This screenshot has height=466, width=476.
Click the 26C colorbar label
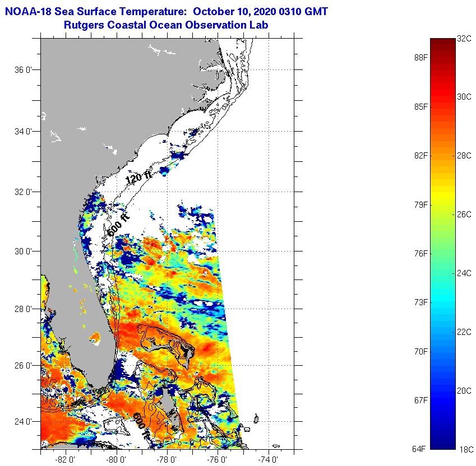pos(464,215)
